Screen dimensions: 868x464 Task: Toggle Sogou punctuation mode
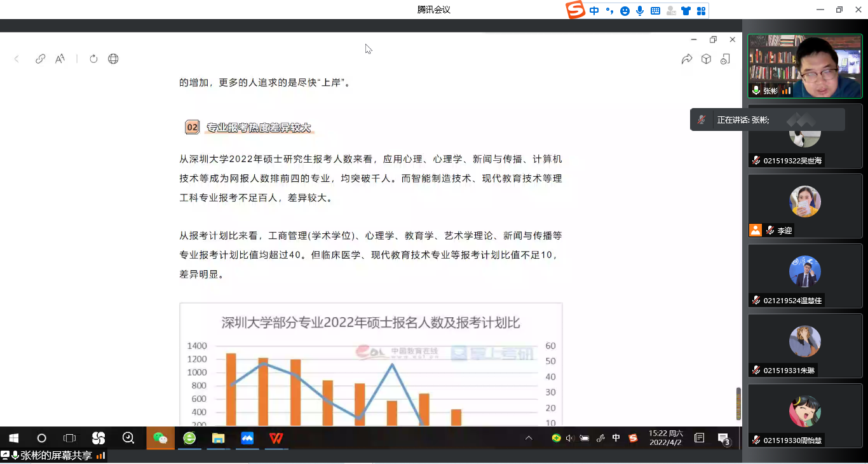tap(609, 11)
